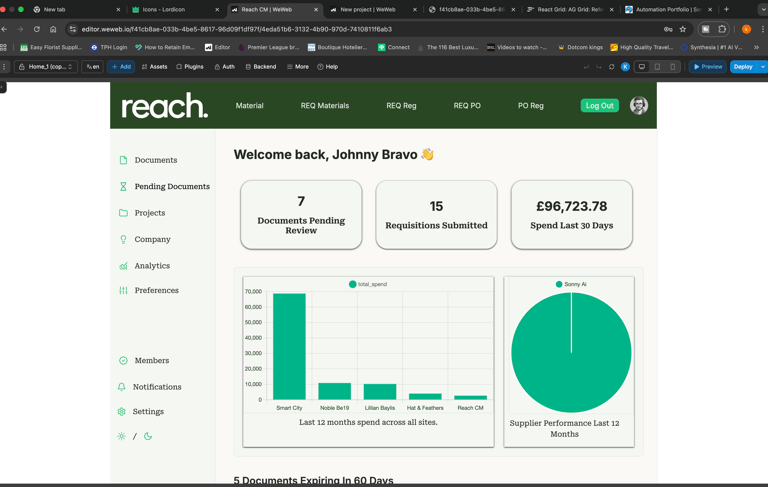Open WeWeb Auth panel
The height and width of the screenshot is (487, 768).
coord(224,67)
